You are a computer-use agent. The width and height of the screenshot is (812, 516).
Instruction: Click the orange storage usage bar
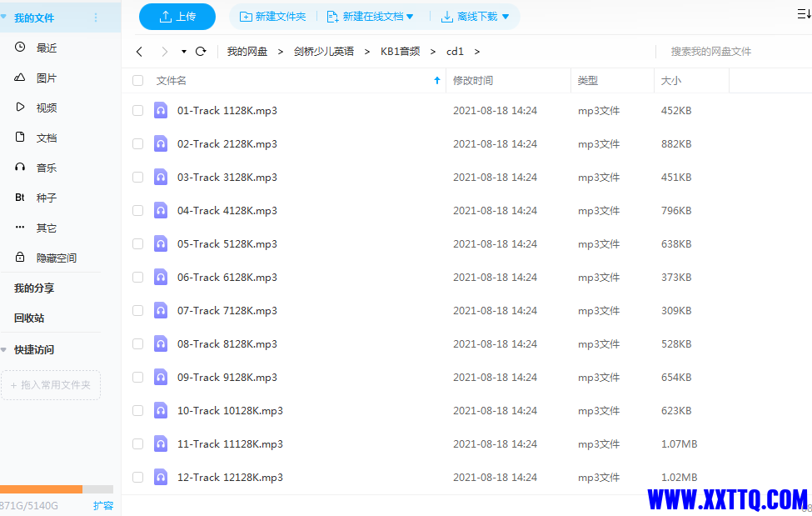coord(41,489)
